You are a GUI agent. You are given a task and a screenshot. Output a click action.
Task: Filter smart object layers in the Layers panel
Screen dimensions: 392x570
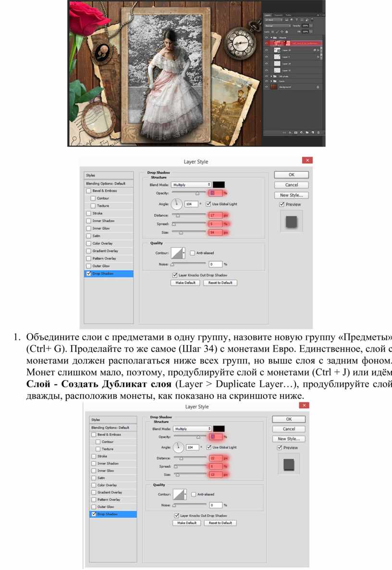(x=306, y=20)
